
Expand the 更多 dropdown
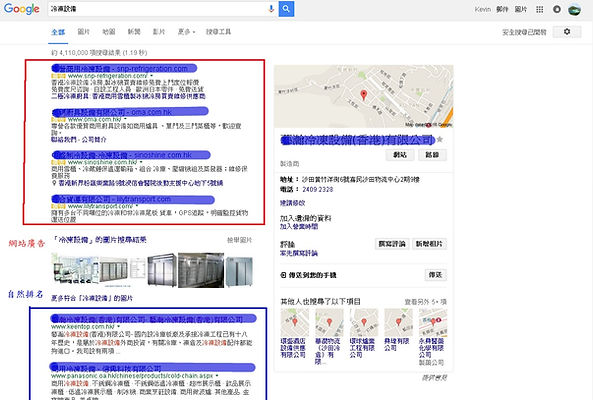(x=186, y=32)
